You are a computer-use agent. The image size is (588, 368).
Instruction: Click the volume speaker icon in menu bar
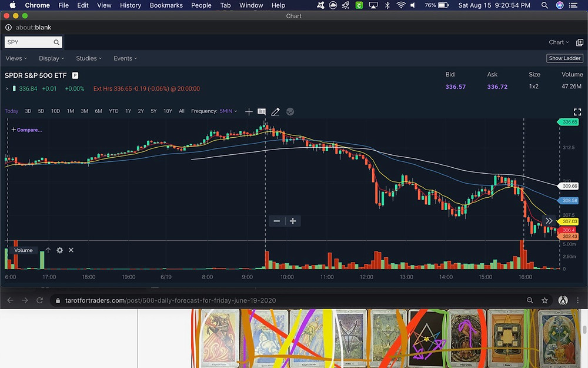[x=413, y=5]
